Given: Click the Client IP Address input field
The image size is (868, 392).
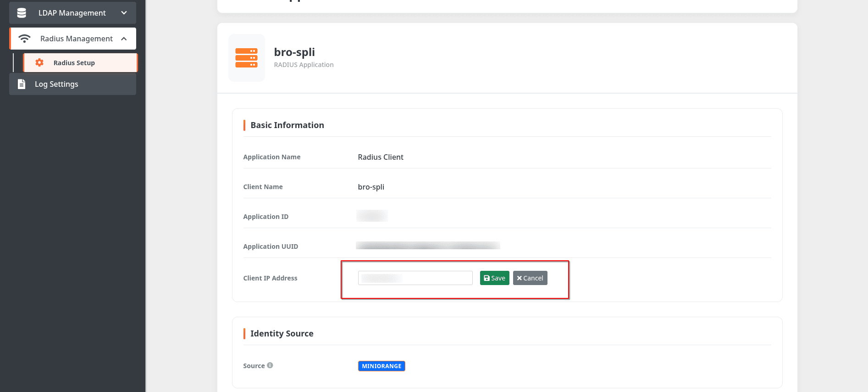Looking at the screenshot, I should [x=415, y=278].
